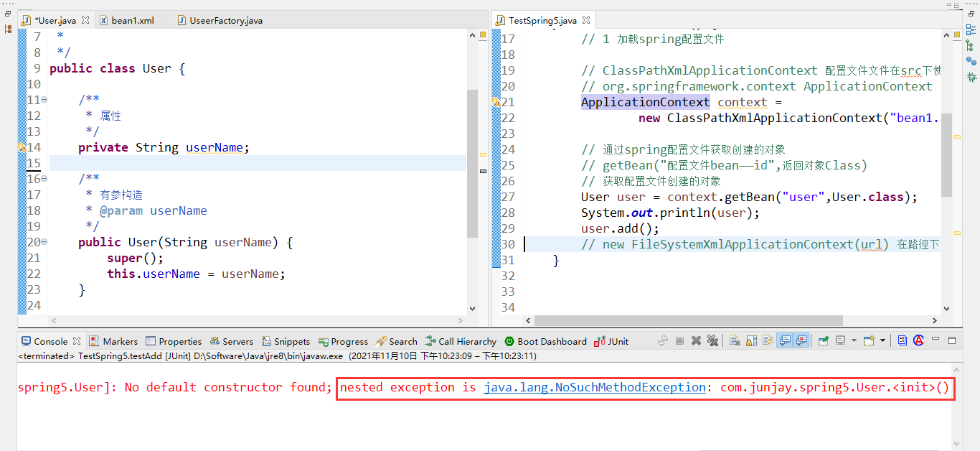Image resolution: width=980 pixels, height=451 pixels.
Task: Open the Debug bug fast-view icon
Action: pyautogui.click(x=971, y=77)
